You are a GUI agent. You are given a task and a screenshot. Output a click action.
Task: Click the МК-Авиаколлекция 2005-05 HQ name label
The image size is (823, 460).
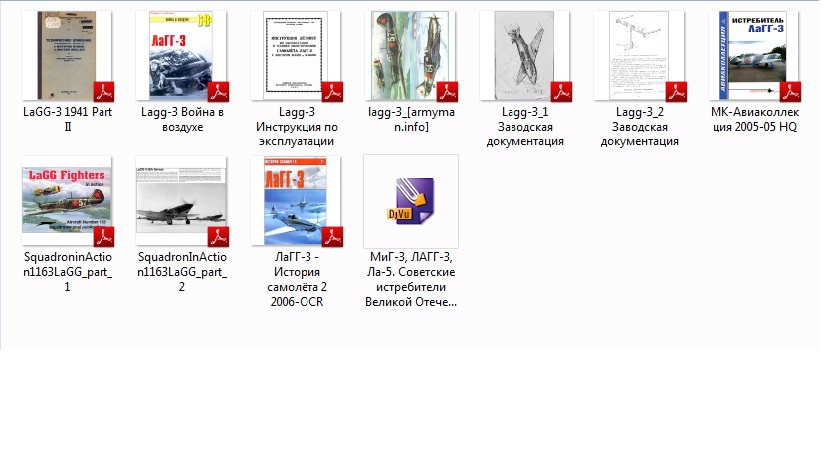click(754, 119)
